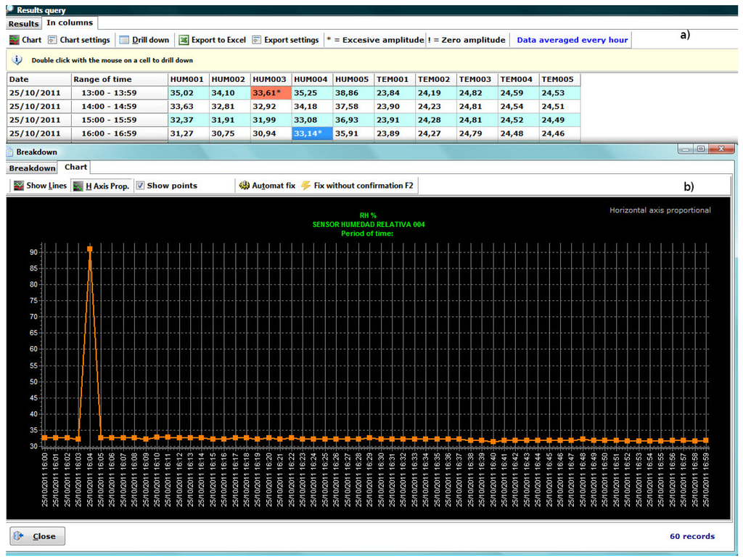Switch to the In columns tab
Screen dimensions: 743x560
[x=70, y=22]
